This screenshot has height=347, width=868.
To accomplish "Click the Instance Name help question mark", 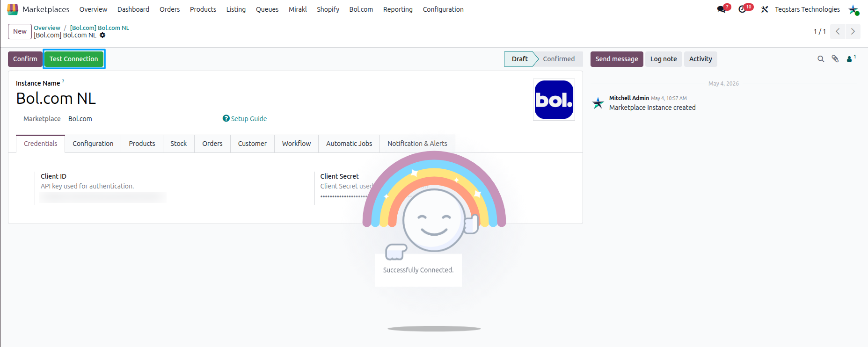I will (63, 81).
